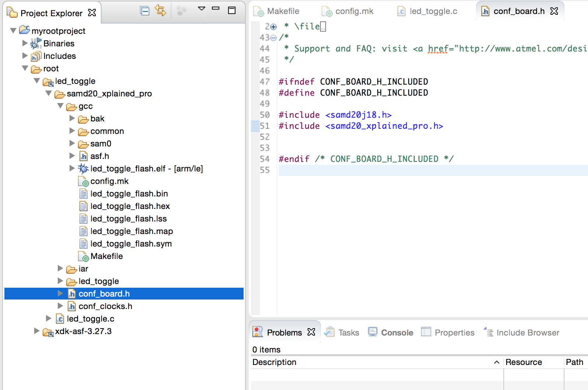Collapse the myrootproject tree node

(13, 31)
